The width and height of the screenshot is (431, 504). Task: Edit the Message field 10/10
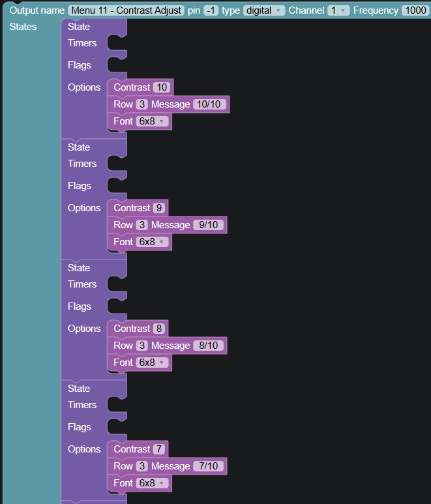[209, 104]
